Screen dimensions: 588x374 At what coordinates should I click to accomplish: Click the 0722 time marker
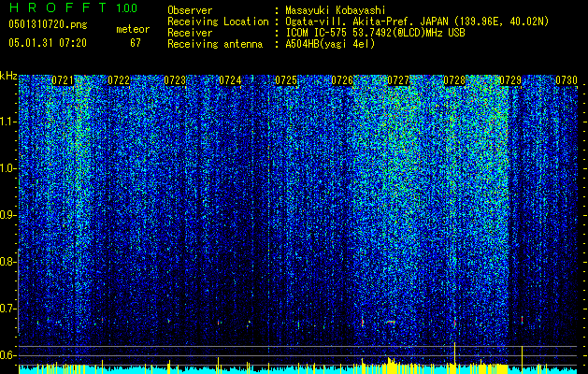[x=119, y=80]
